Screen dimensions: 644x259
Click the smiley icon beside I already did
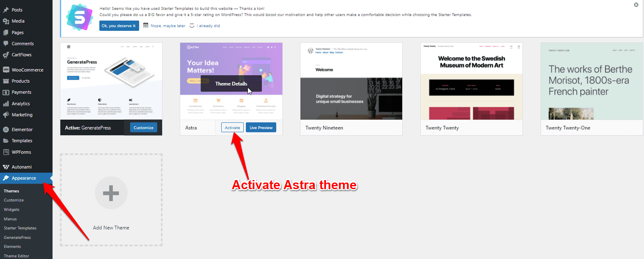point(192,25)
